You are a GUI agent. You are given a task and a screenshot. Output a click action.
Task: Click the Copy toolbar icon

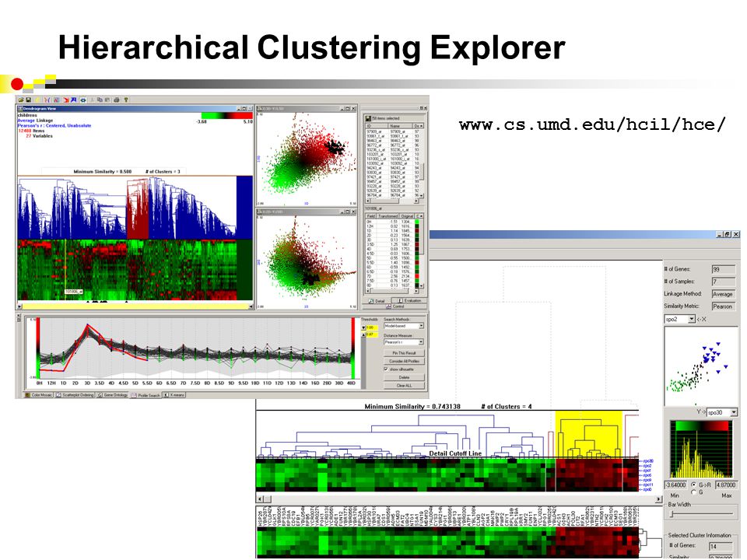[100, 100]
